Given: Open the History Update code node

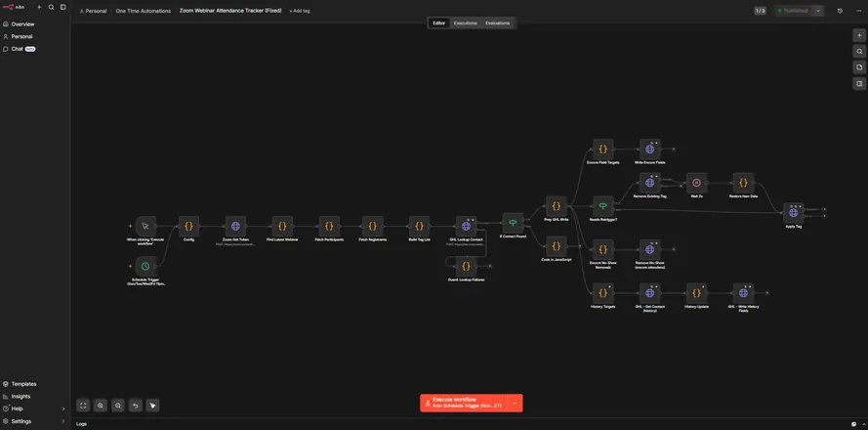Looking at the screenshot, I should click(x=696, y=293).
